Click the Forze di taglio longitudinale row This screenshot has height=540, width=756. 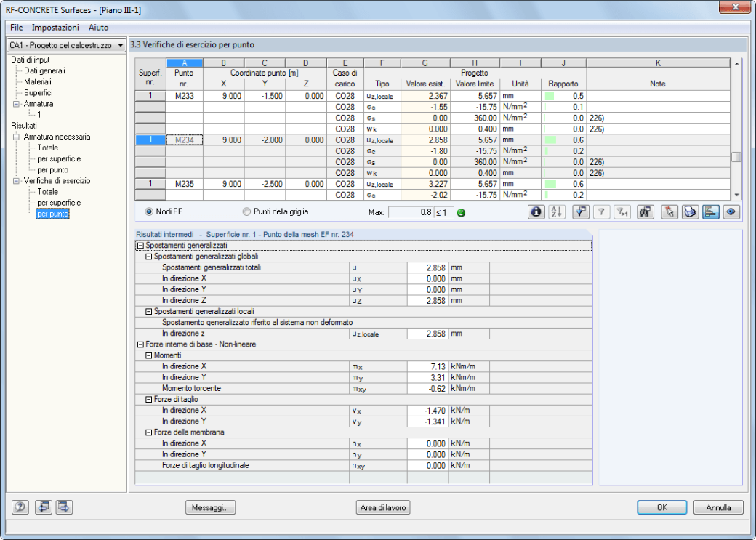pos(363,466)
